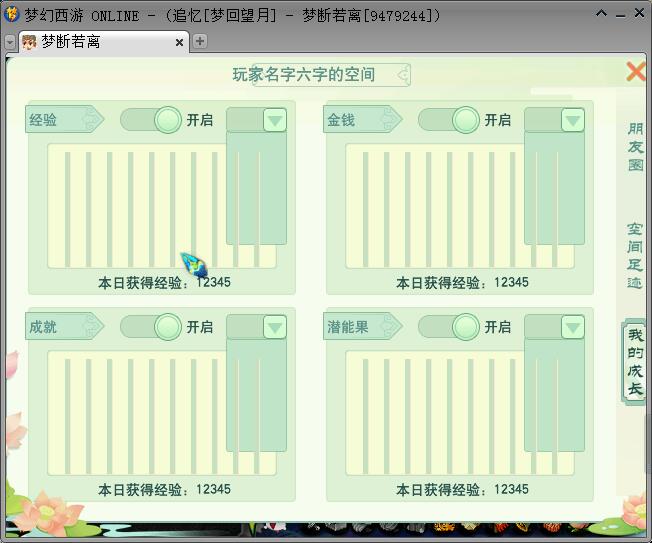This screenshot has width=652, height=543.
Task: Click the character avatar icon on the tab
Action: (x=29, y=42)
